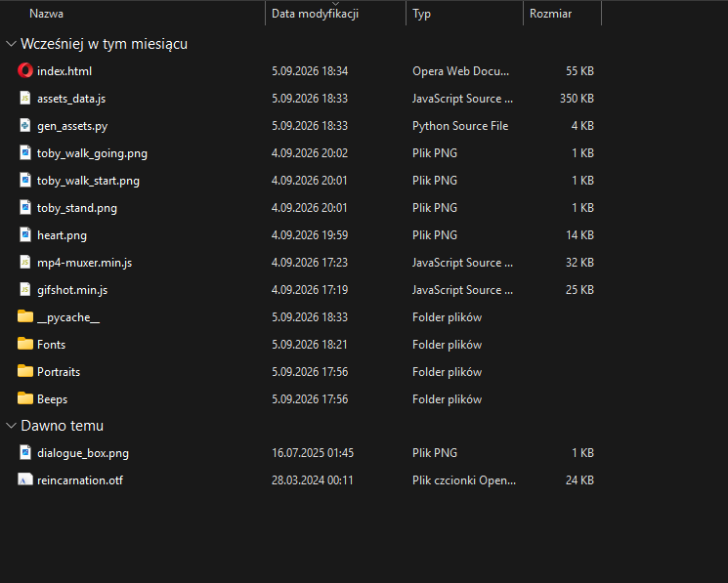Select the file name toby_stand.png
The height and width of the screenshot is (583, 728).
pos(77,208)
